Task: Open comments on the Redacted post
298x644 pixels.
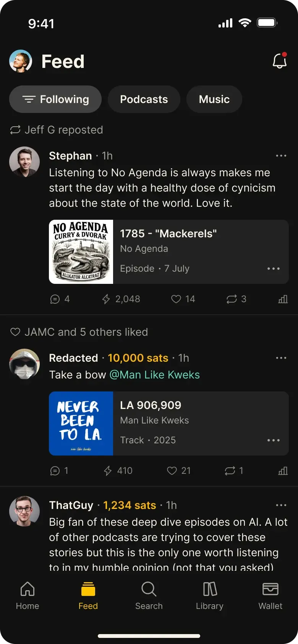Action: click(x=55, y=471)
